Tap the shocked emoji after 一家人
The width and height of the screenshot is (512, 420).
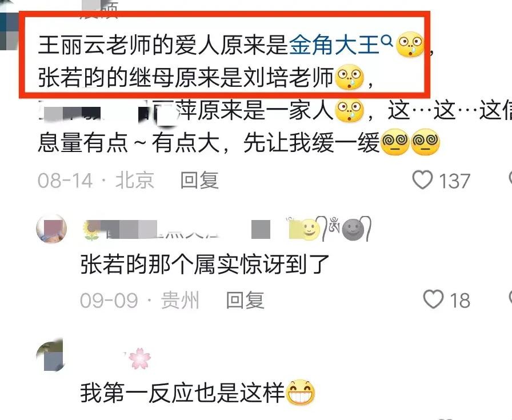point(350,110)
